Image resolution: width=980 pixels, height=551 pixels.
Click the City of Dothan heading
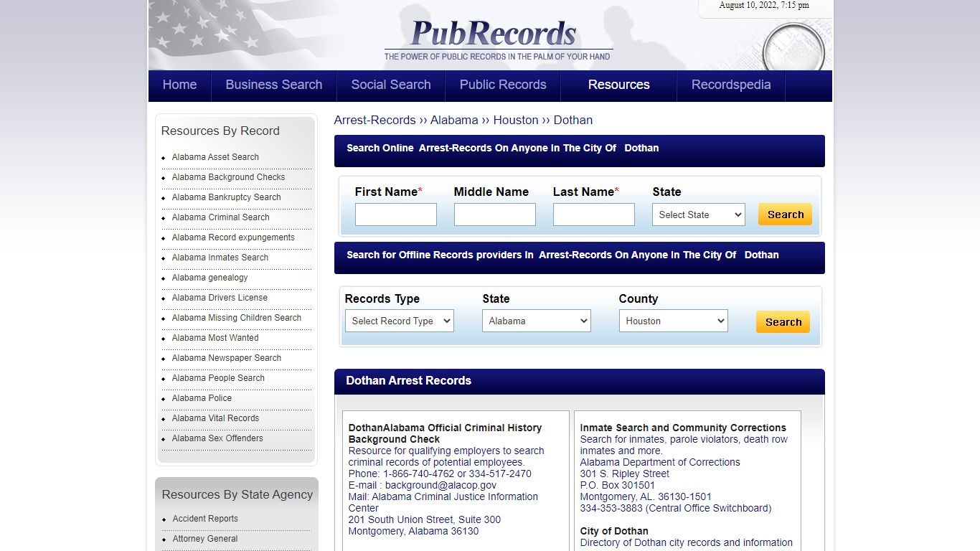(x=614, y=531)
